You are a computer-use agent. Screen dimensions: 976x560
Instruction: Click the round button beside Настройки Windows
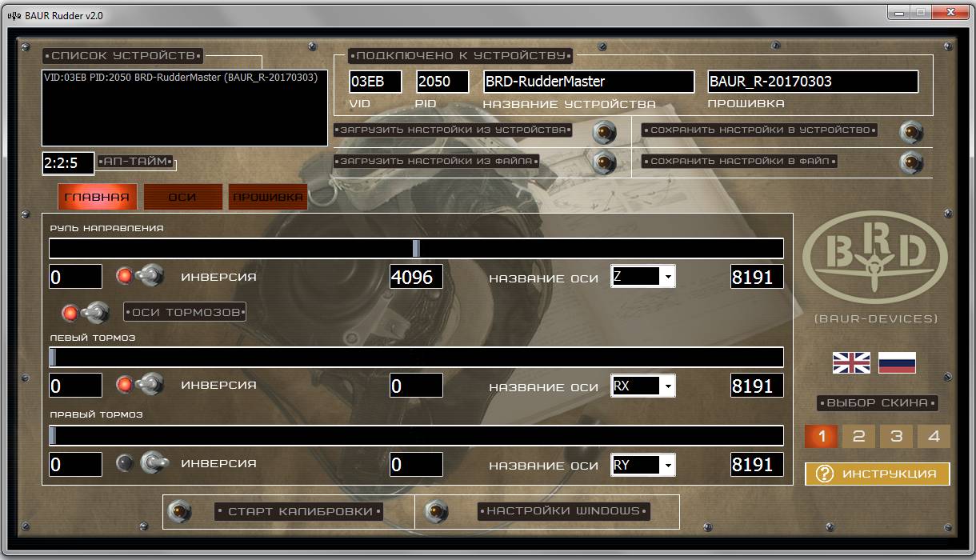point(436,510)
